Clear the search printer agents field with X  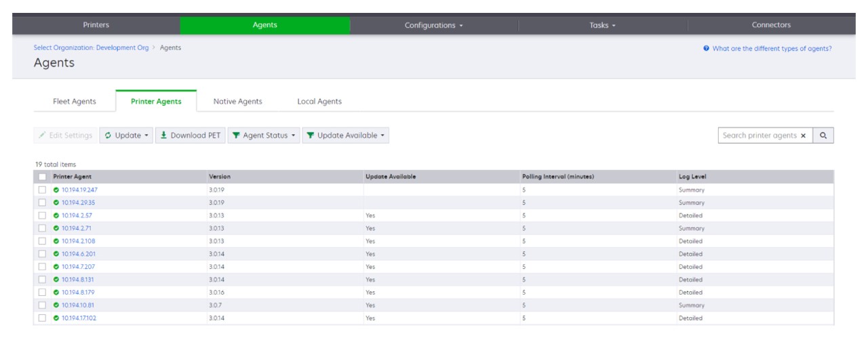[x=803, y=135]
